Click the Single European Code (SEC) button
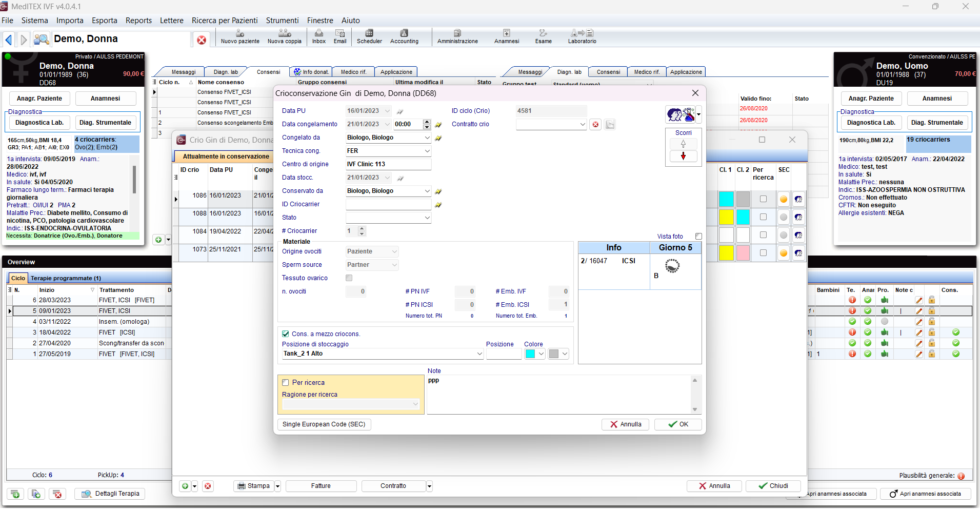This screenshot has height=509, width=980. point(324,424)
